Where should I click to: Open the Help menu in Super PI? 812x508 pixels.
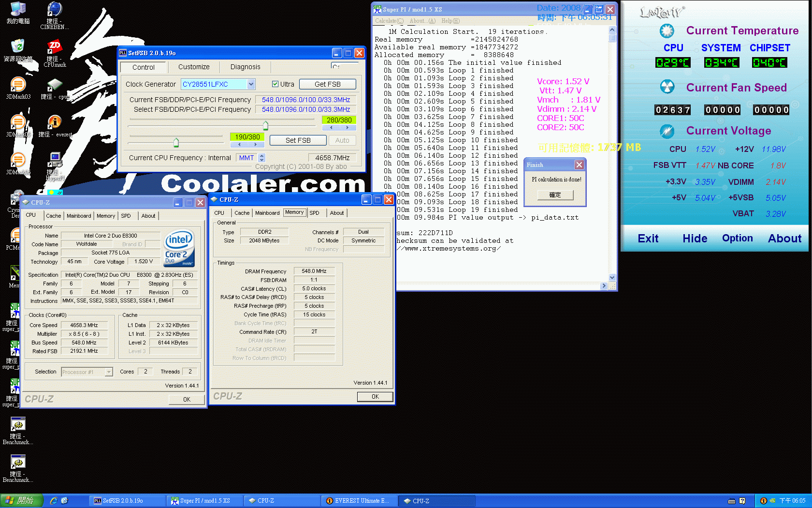450,21
